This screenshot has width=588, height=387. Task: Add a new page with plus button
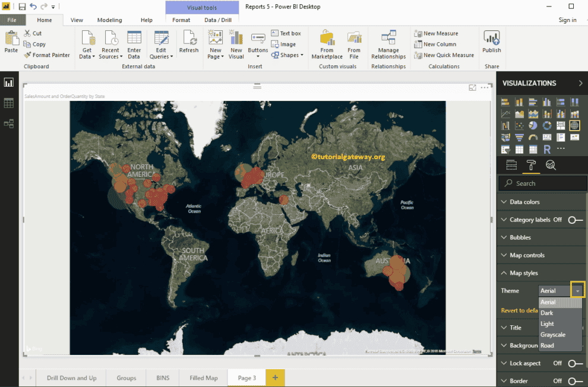(275, 378)
